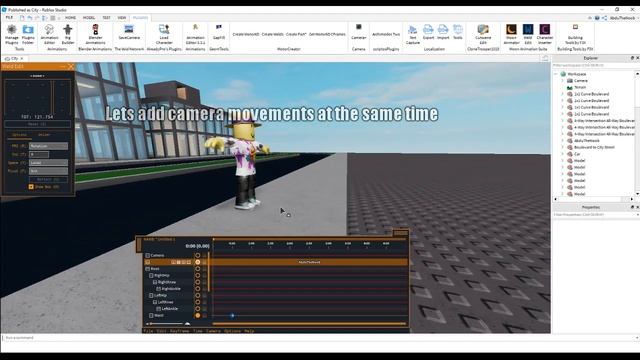Launch Animation Editor 1.1.1
Viewport: 640px width, 360px height.
click(196, 34)
